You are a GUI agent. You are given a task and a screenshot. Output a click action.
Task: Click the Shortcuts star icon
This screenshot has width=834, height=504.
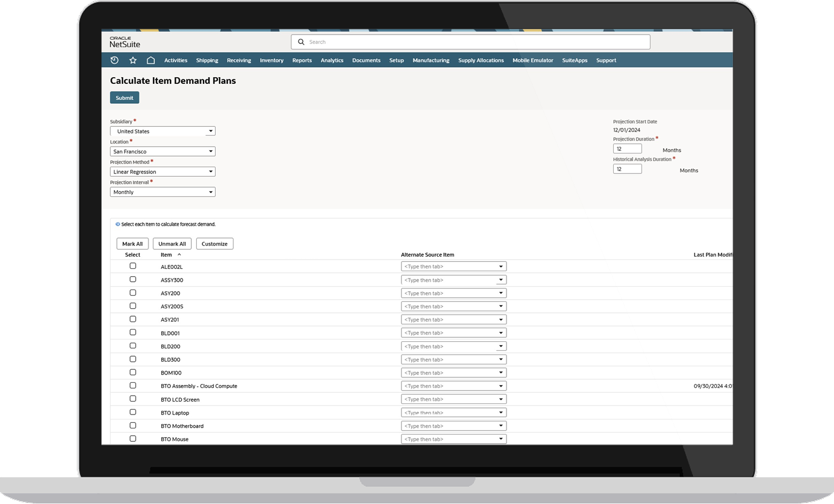pyautogui.click(x=133, y=60)
